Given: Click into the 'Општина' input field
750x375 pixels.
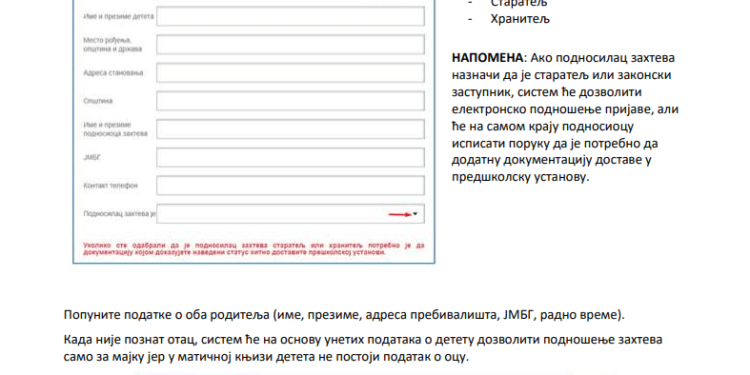Looking at the screenshot, I should [x=290, y=101].
